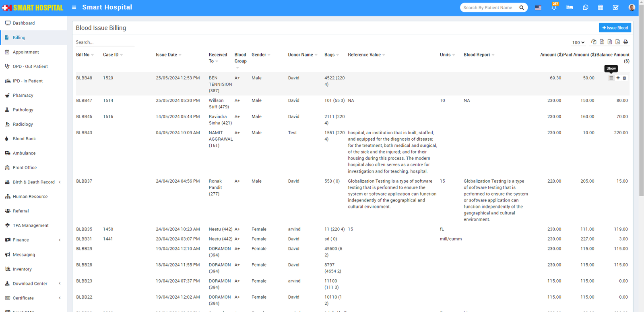The image size is (644, 312).
Task: Click the Show icon for BLBB48
Action: pyautogui.click(x=611, y=78)
